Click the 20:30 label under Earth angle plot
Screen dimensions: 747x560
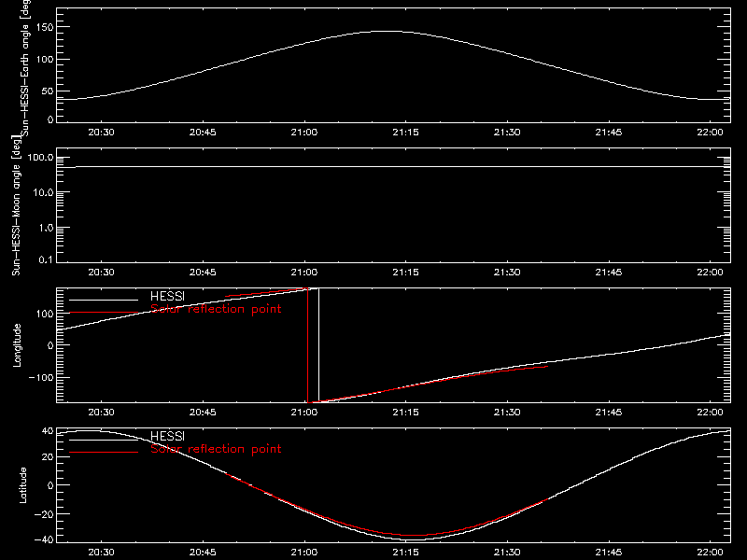[101, 132]
